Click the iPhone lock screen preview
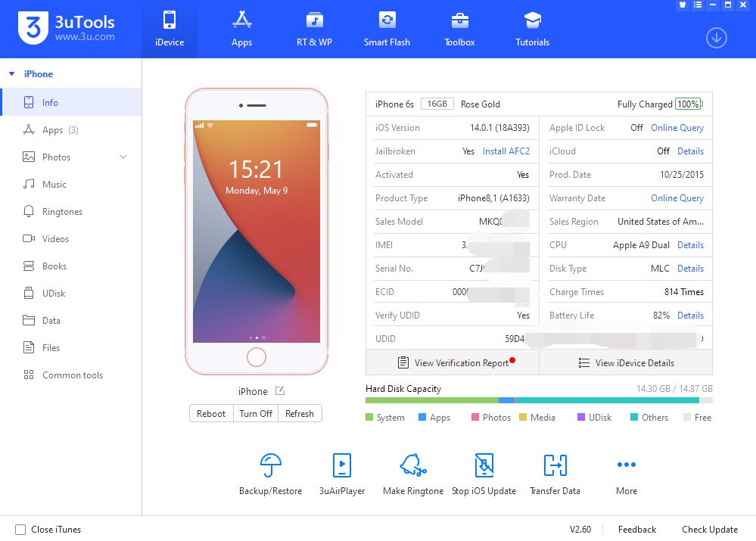Image resolution: width=756 pixels, height=541 pixels. point(257,232)
